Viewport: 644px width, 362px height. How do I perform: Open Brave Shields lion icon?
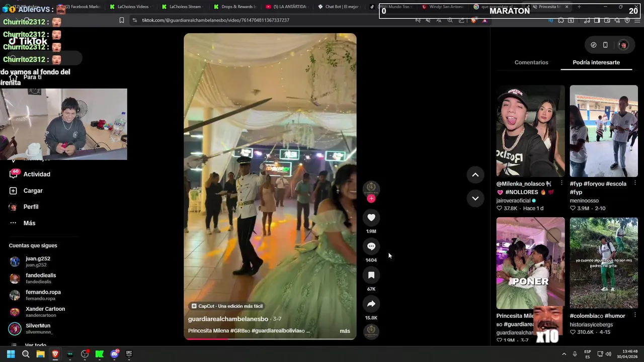click(x=473, y=20)
